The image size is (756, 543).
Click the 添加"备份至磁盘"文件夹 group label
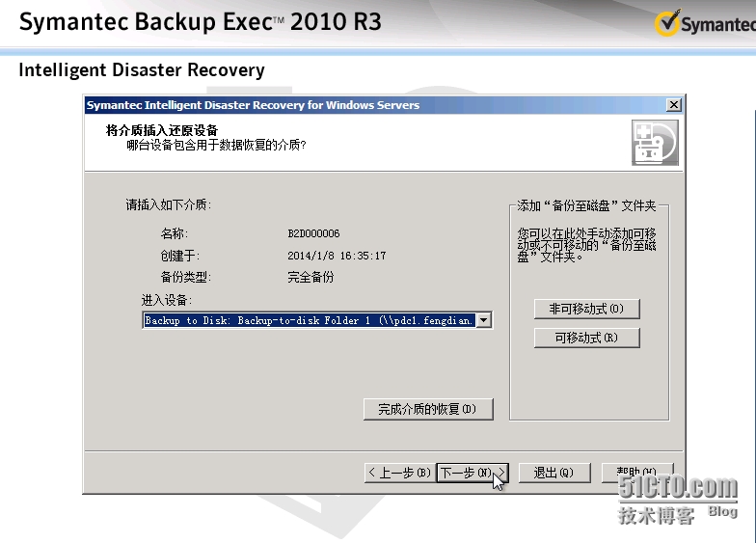pos(586,206)
